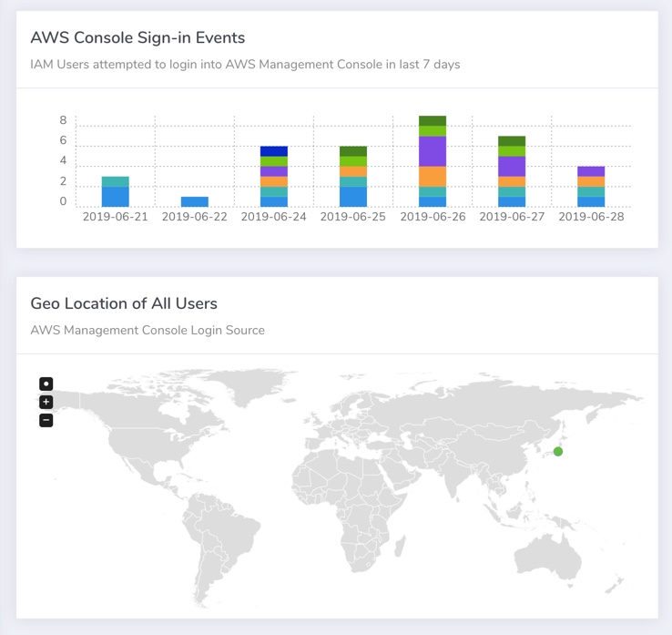Click the IAM Users attempted to login subtitle
This screenshot has width=672, height=635.
click(x=245, y=65)
